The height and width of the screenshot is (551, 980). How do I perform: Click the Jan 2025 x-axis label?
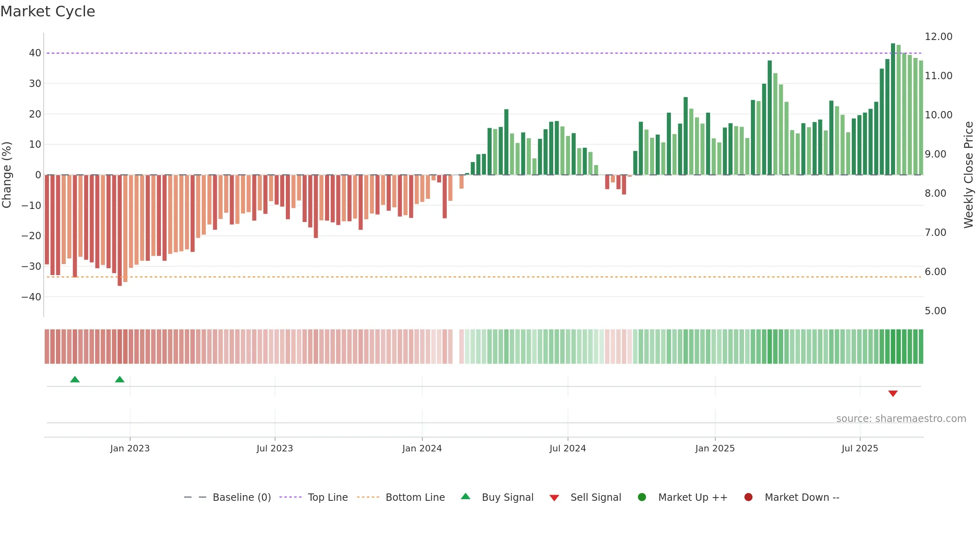pos(715,449)
